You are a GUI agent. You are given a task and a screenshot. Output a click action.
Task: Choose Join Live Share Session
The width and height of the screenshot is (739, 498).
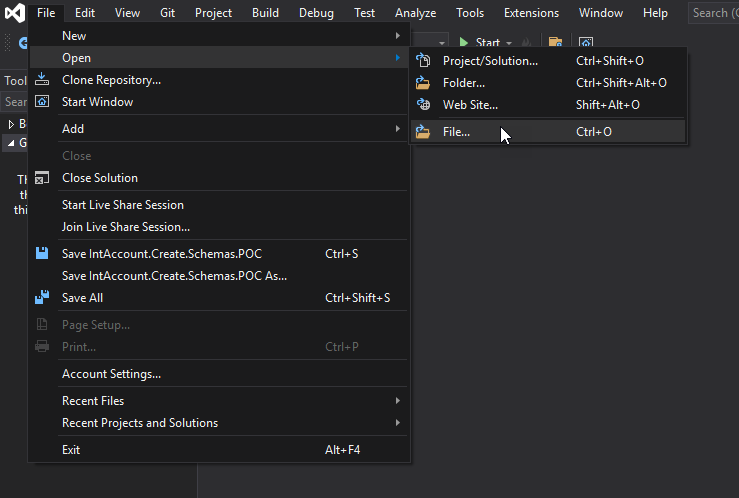pos(219,227)
